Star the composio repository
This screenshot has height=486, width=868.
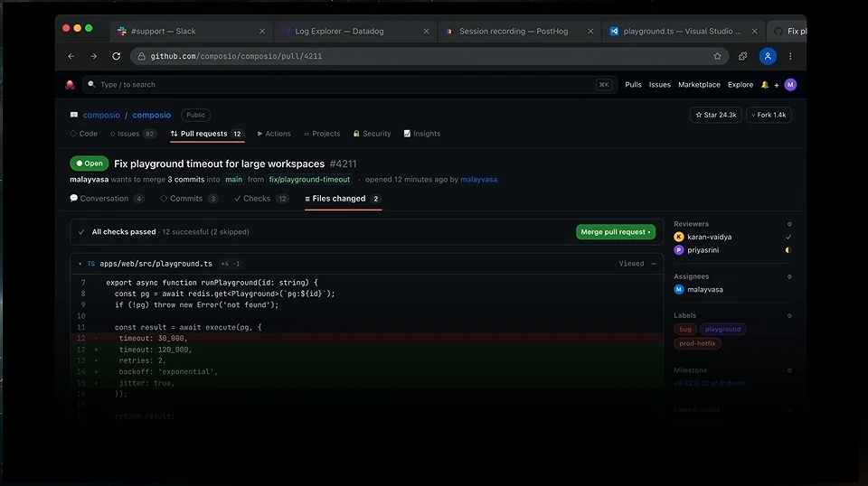(716, 115)
